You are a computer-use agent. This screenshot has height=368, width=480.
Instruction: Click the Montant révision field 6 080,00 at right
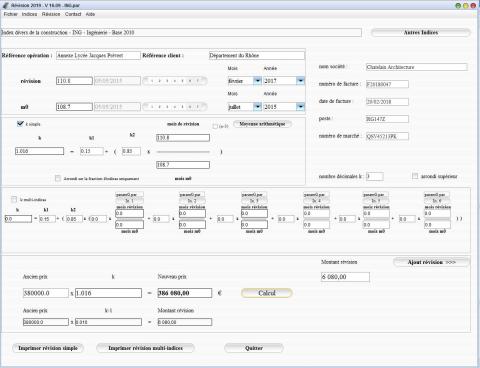tap(345, 277)
